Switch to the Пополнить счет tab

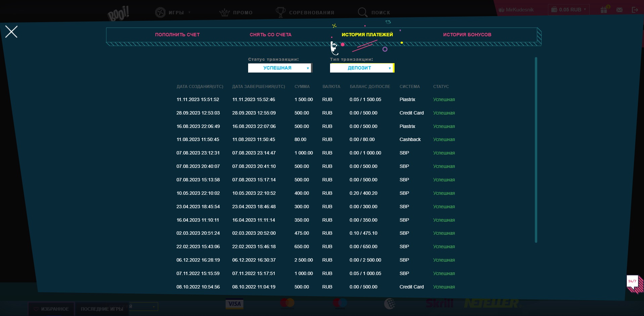pyautogui.click(x=177, y=35)
